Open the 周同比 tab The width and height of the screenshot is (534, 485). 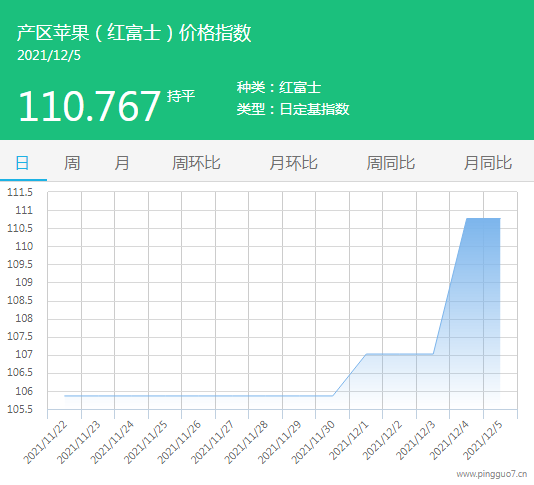coord(391,163)
